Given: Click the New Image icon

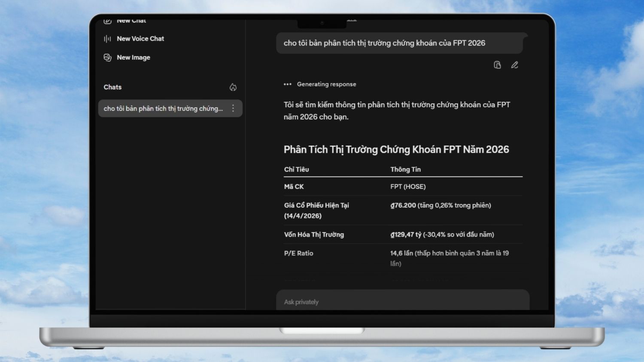Looking at the screenshot, I should point(107,57).
